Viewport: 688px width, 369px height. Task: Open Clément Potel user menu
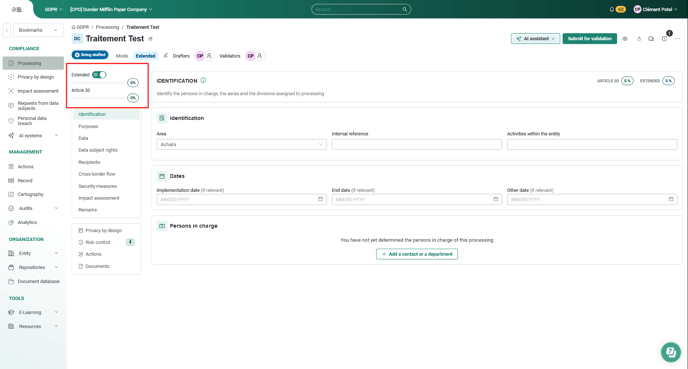[x=656, y=9]
